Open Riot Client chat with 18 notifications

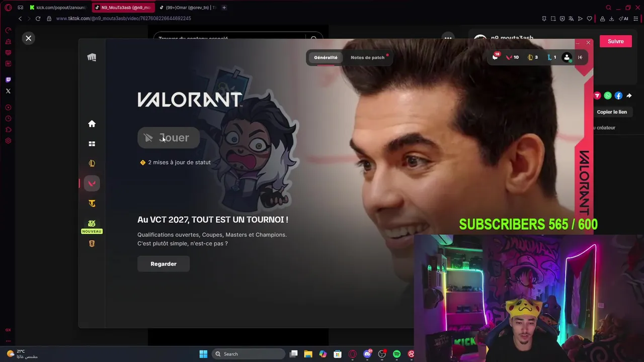pos(495,57)
